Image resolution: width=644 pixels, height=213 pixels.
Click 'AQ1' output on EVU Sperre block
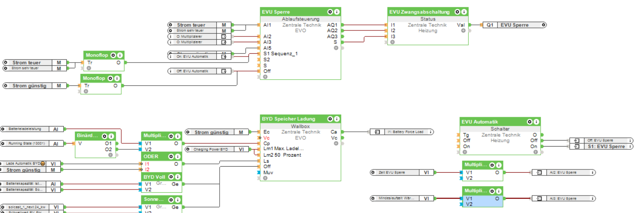[332, 25]
